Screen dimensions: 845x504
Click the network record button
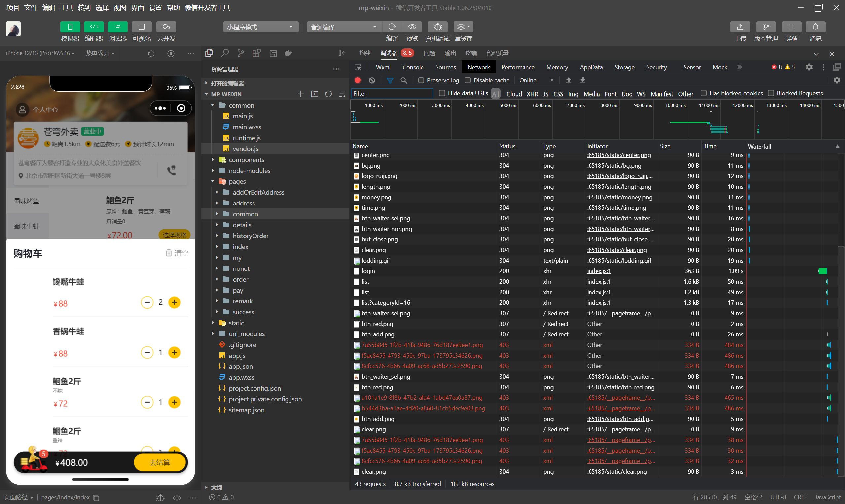pyautogui.click(x=357, y=80)
